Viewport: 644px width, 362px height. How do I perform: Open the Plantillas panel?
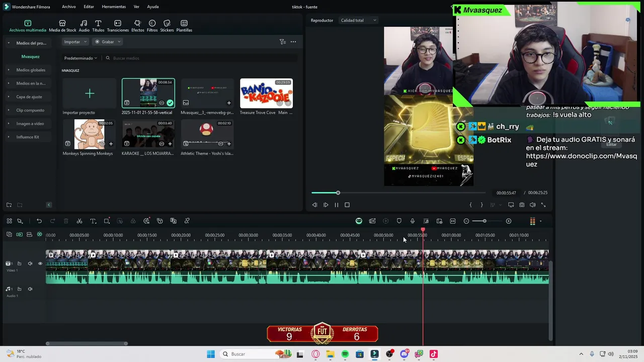[184, 26]
